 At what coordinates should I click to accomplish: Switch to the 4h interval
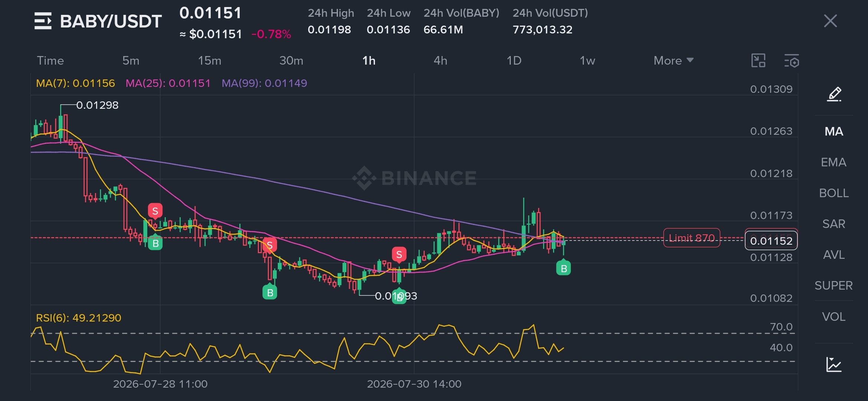[x=440, y=61]
